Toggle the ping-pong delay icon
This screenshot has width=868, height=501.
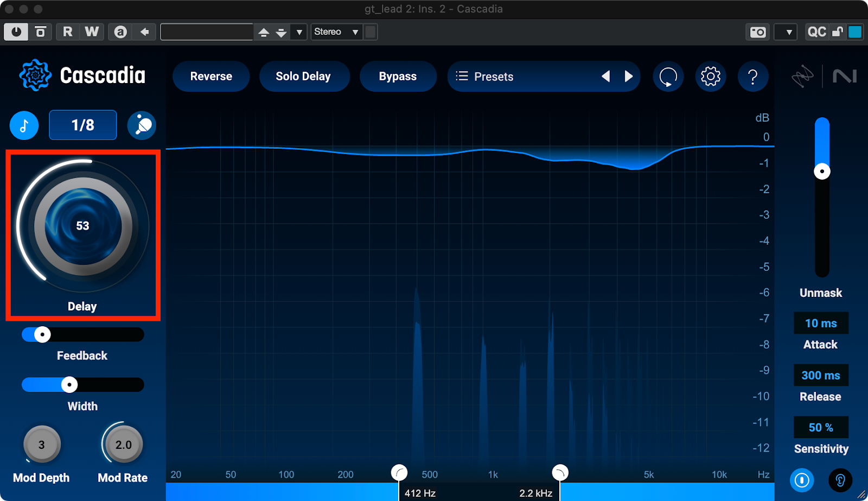pos(142,125)
